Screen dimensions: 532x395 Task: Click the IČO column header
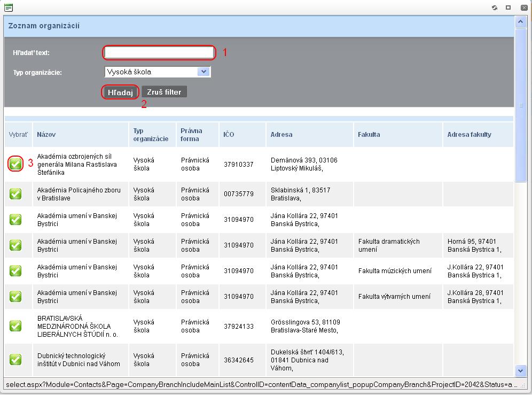[229, 135]
